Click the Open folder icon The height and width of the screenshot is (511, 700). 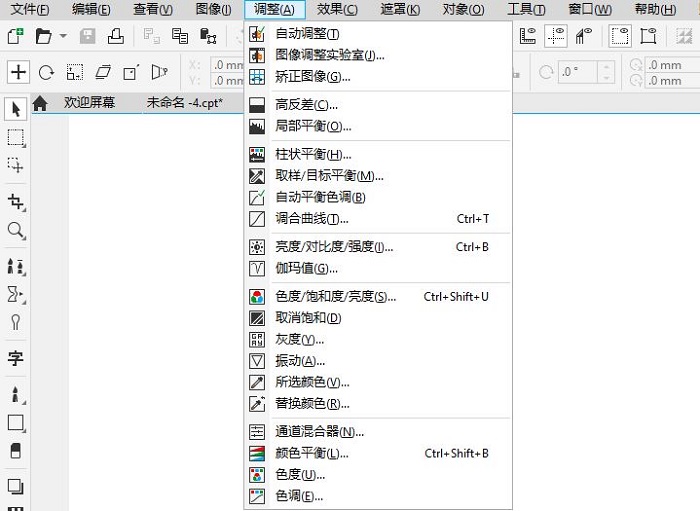[43, 36]
